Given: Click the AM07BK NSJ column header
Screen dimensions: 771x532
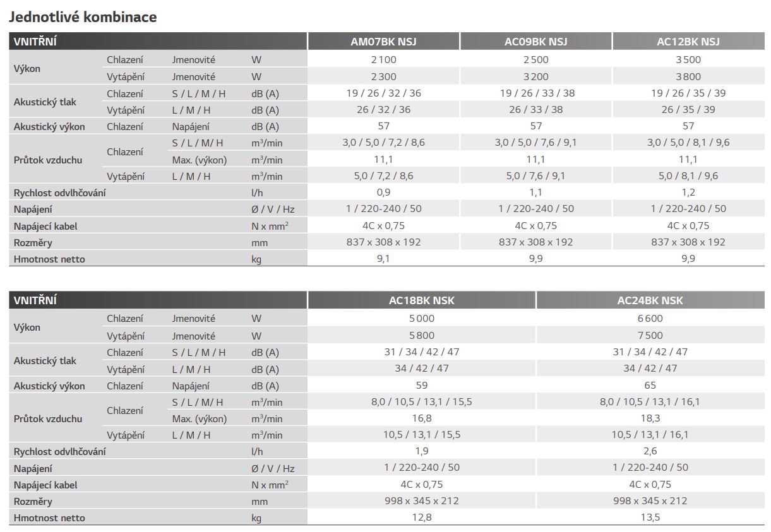Looking at the screenshot, I should point(383,42).
